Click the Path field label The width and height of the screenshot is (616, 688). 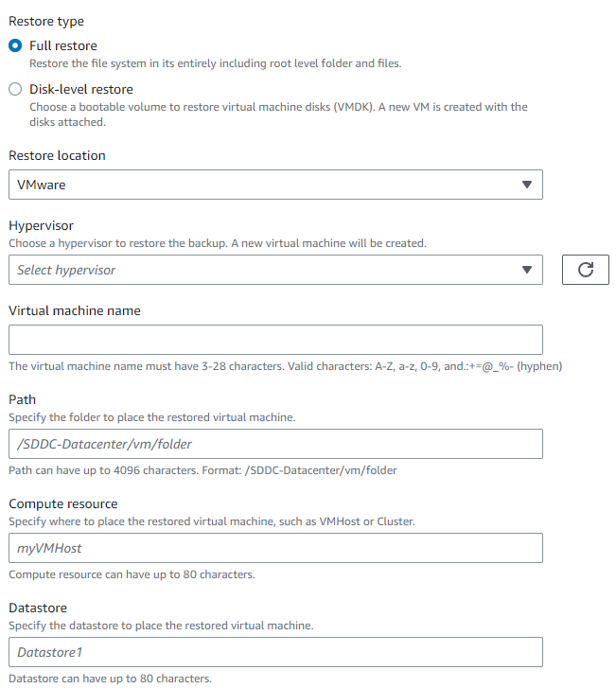point(22,400)
